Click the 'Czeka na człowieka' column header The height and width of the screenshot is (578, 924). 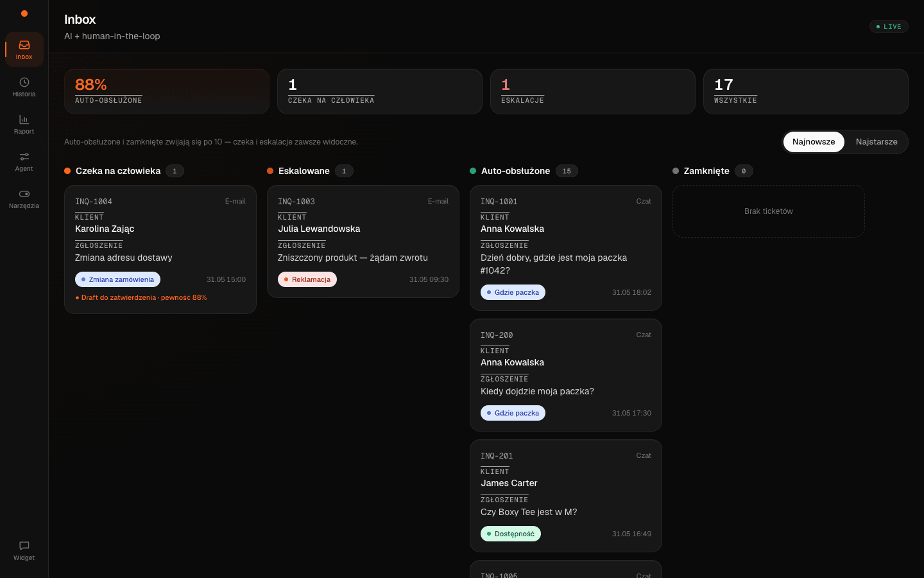tap(118, 171)
